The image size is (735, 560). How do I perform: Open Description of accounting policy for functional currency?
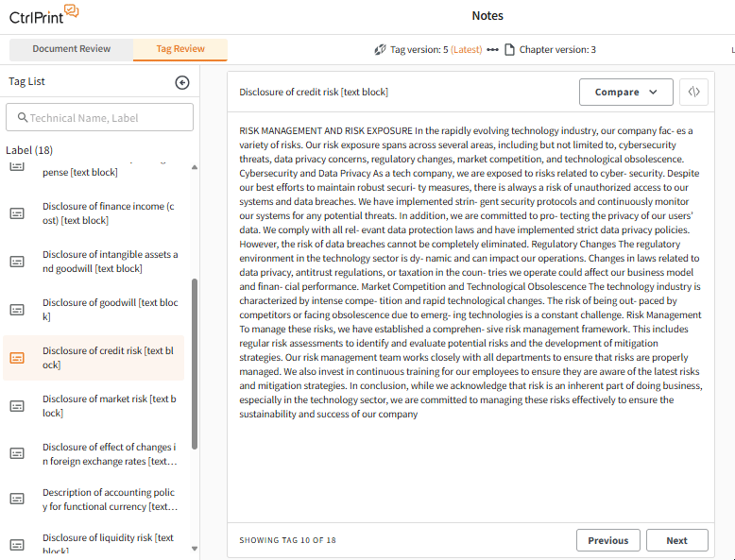(109, 499)
